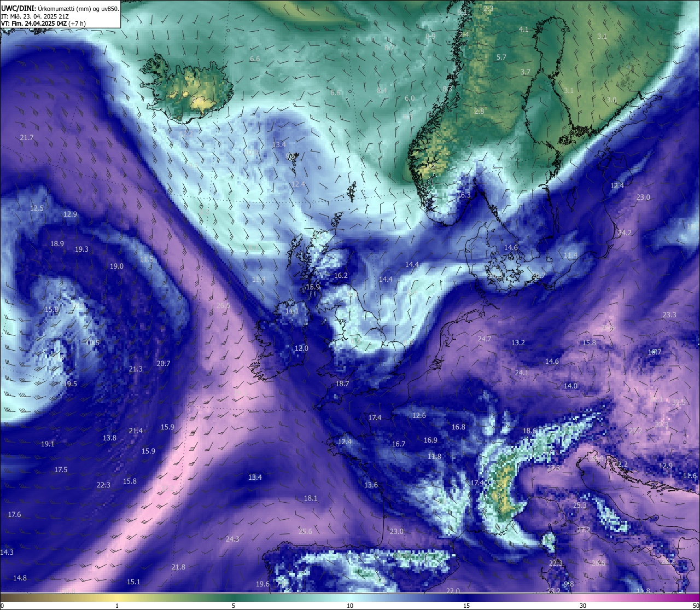Click the 10 tick label on color scale

[x=349, y=606]
